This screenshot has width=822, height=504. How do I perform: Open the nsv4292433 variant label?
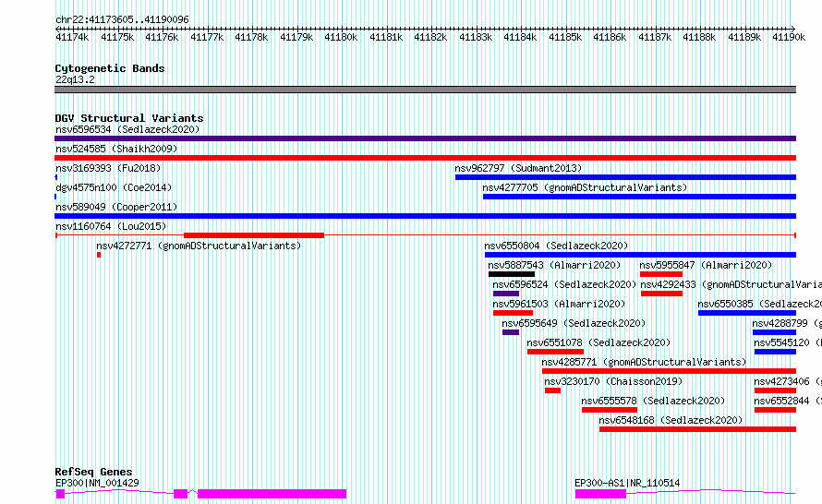pos(731,284)
